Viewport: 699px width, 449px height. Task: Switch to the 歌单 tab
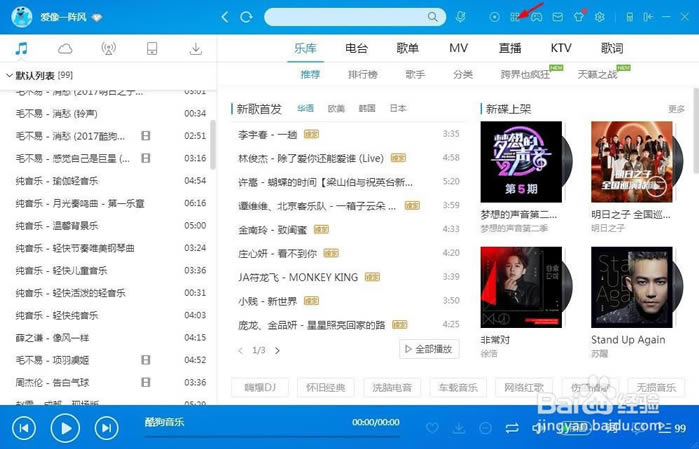407,48
